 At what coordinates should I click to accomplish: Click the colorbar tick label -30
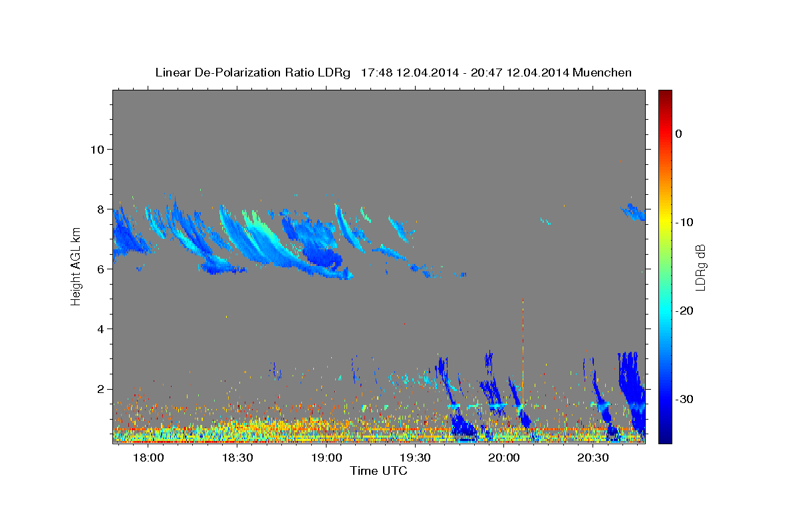pos(684,399)
